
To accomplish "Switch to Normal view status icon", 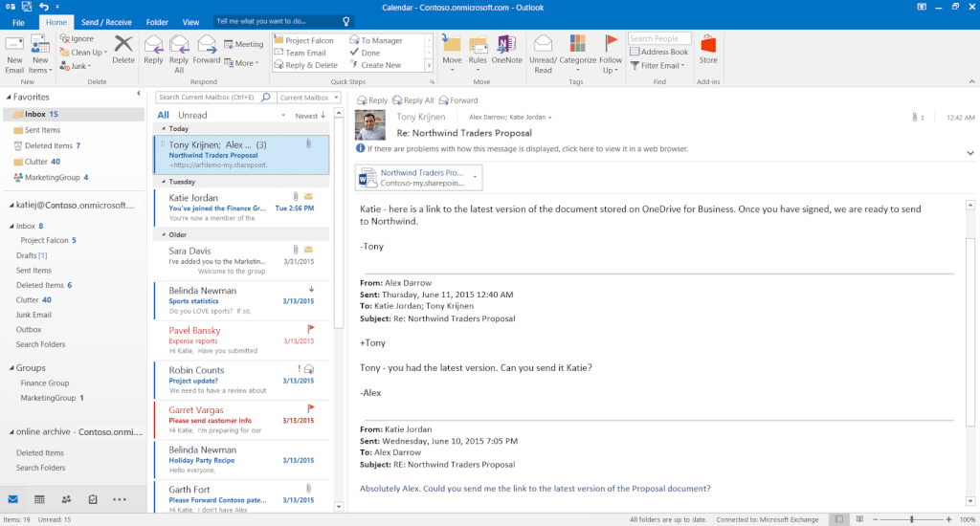I will tap(839, 519).
